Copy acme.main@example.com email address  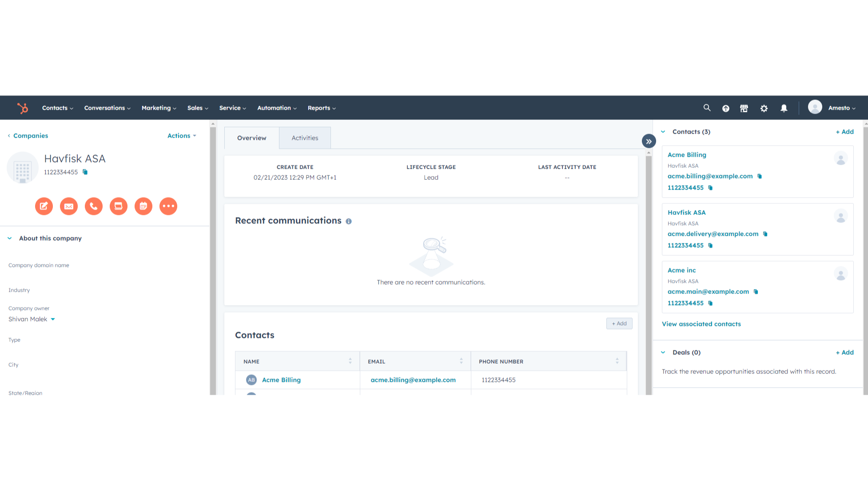coord(756,292)
